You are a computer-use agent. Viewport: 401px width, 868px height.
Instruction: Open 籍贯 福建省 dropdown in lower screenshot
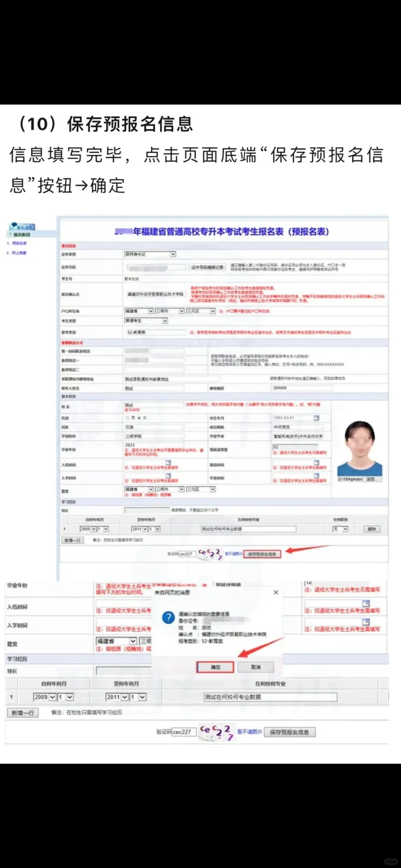click(x=116, y=641)
